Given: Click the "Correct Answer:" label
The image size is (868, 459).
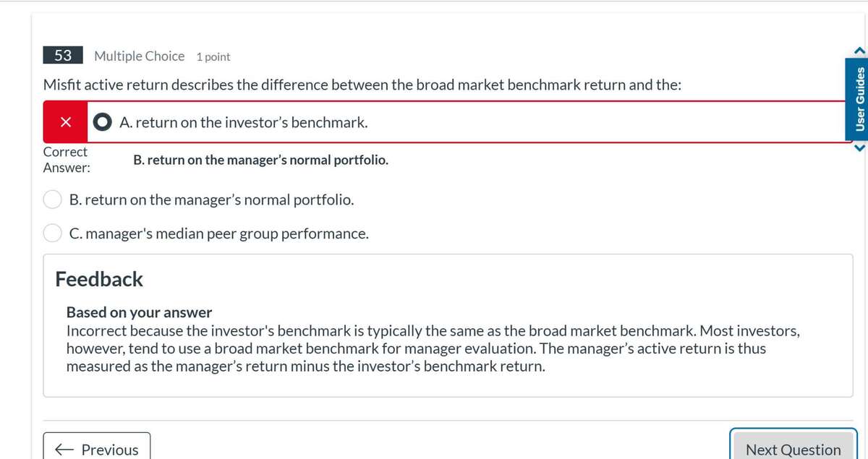Looking at the screenshot, I should pos(66,160).
